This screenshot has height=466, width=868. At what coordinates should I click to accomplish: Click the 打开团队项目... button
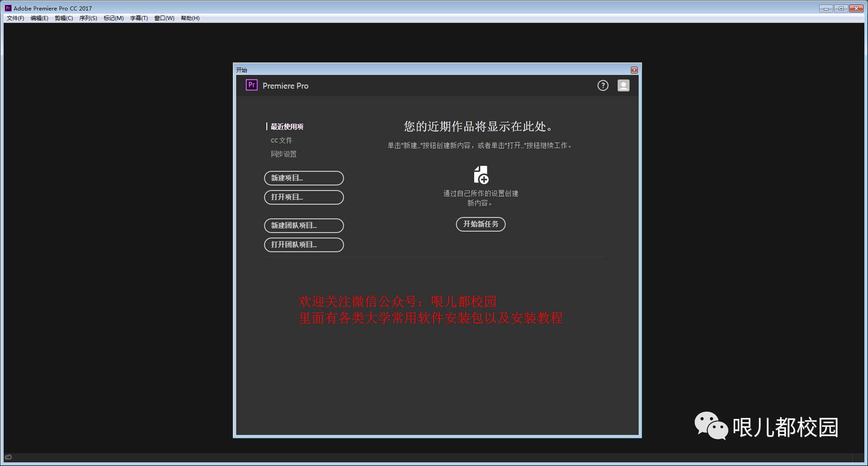pos(304,245)
